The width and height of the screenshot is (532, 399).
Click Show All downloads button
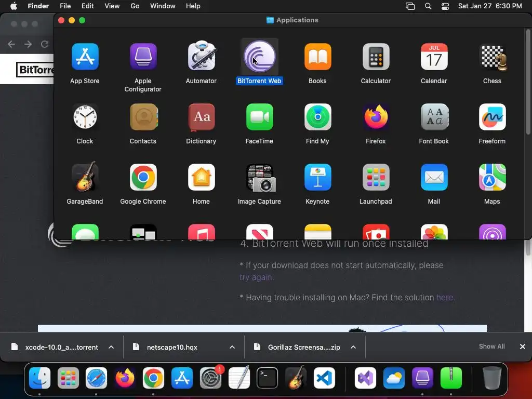coord(491,347)
